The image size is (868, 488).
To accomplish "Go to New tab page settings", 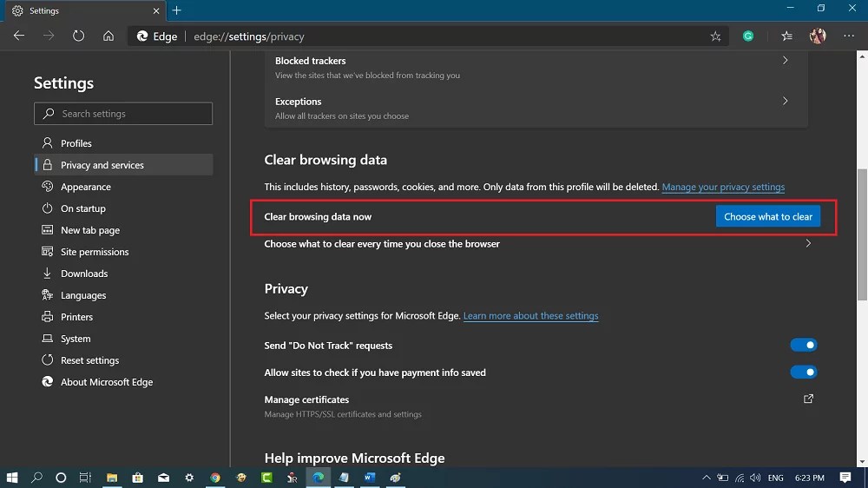I will coord(123,230).
